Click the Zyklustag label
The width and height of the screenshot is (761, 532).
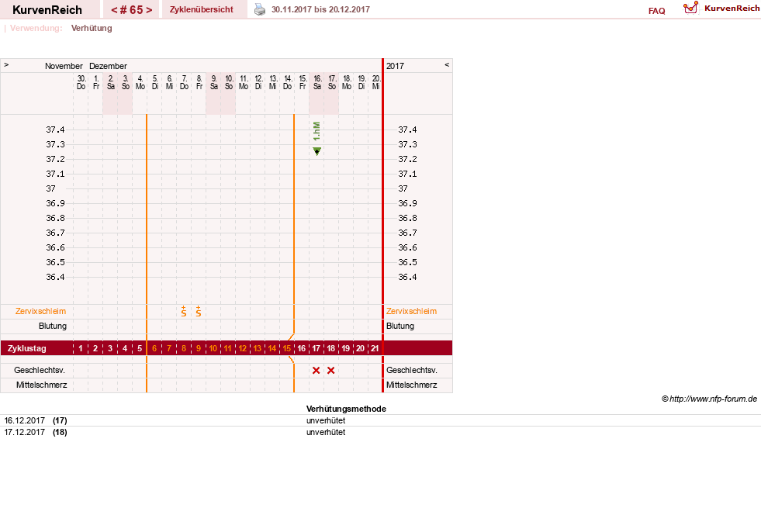(26, 348)
